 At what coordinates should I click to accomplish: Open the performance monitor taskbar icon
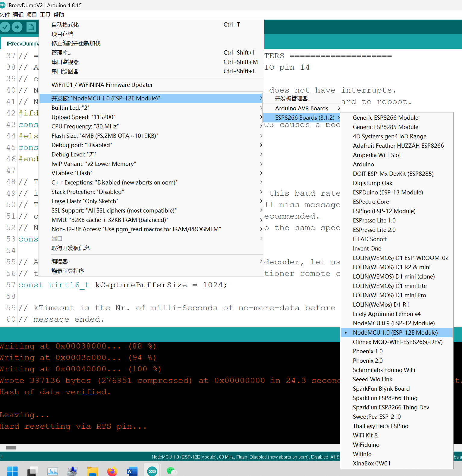click(52, 471)
